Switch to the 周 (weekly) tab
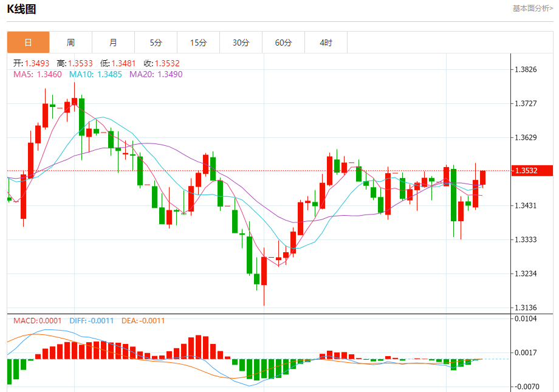Viewport: 559px width, 392px height. (x=70, y=43)
